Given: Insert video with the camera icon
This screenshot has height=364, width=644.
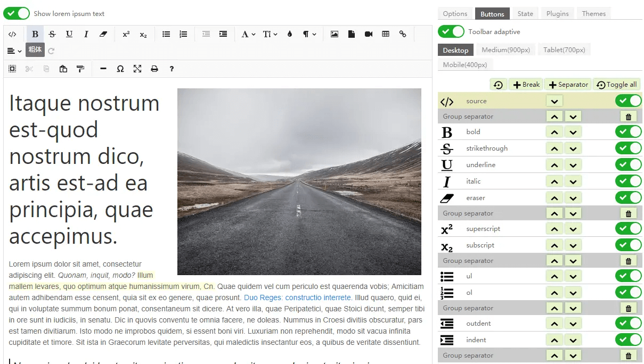Looking at the screenshot, I should click(x=369, y=34).
